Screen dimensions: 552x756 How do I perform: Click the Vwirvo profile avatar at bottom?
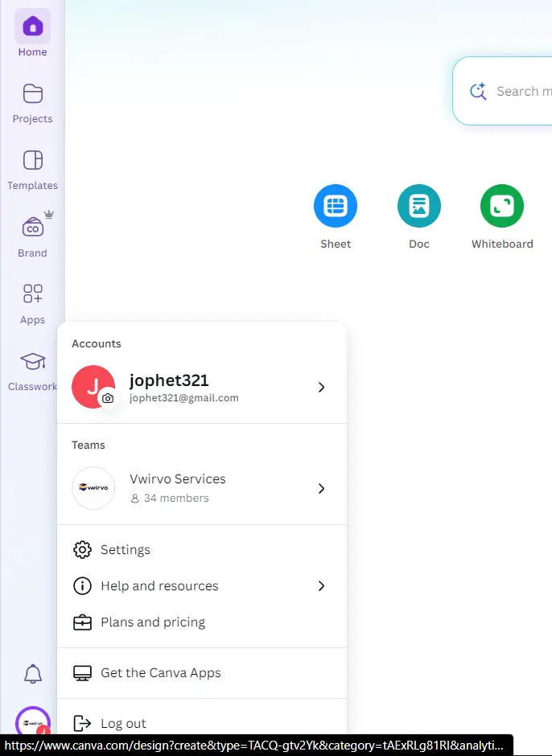(33, 723)
